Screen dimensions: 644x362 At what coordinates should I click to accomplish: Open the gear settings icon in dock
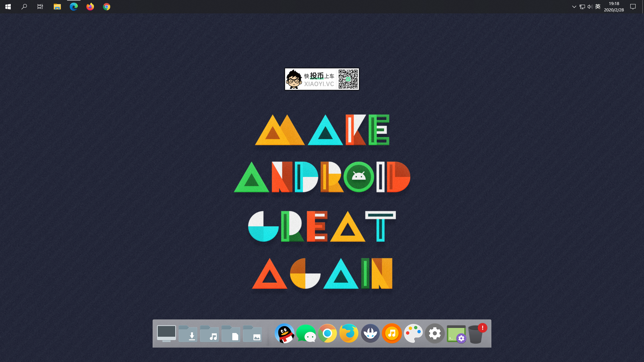point(435,334)
